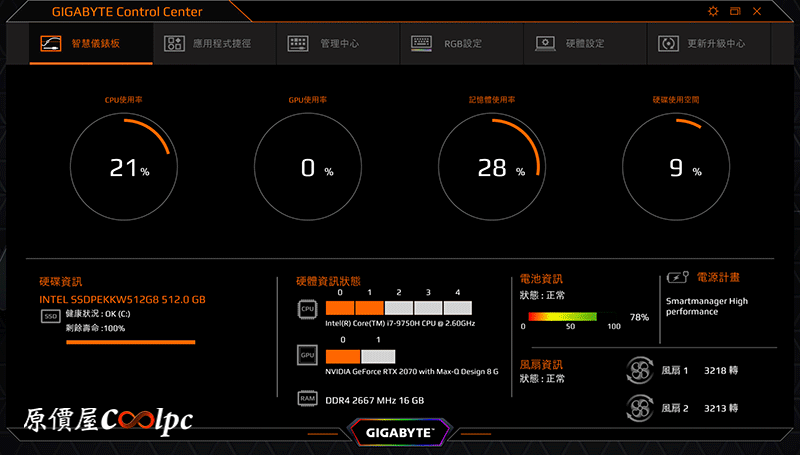Switch to the 應用程式捷徑 tab
This screenshot has width=800, height=455.
pyautogui.click(x=214, y=44)
